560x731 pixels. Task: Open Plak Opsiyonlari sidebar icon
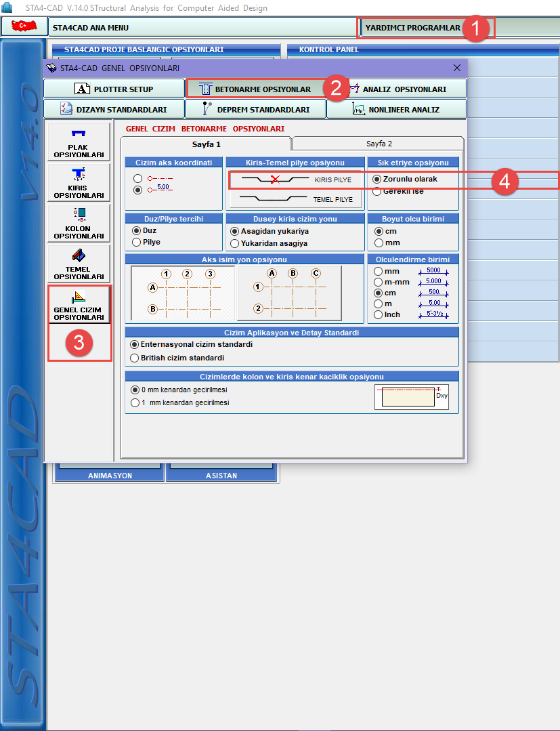(79, 142)
